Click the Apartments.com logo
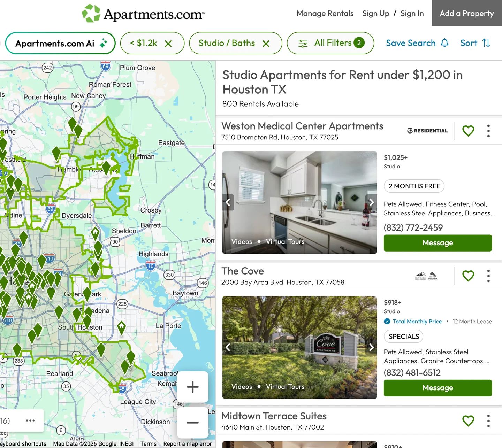Image resolution: width=502 pixels, height=448 pixels. pos(143,13)
